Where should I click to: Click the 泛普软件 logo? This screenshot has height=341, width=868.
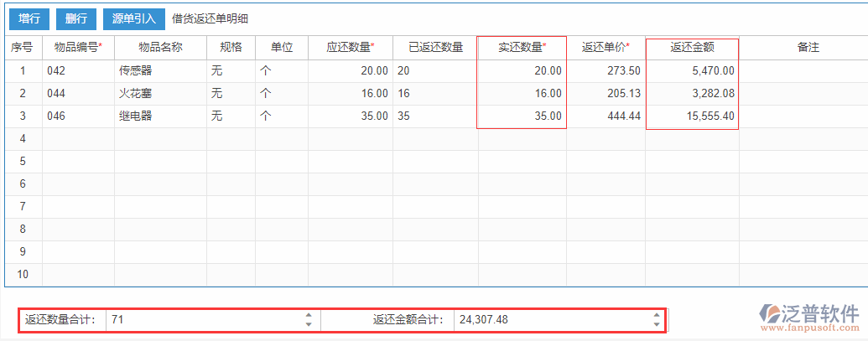pos(809,317)
